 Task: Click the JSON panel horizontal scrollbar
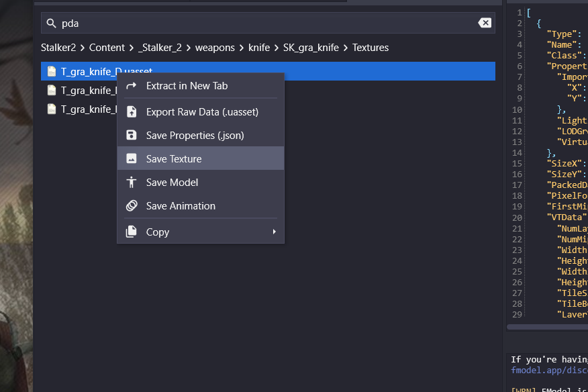tap(547, 327)
